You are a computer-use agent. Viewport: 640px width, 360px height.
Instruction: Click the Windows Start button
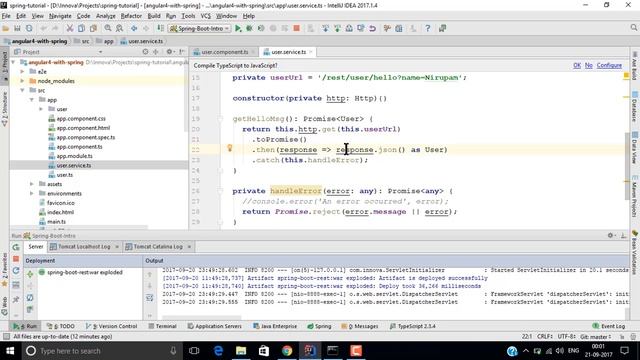10,351
